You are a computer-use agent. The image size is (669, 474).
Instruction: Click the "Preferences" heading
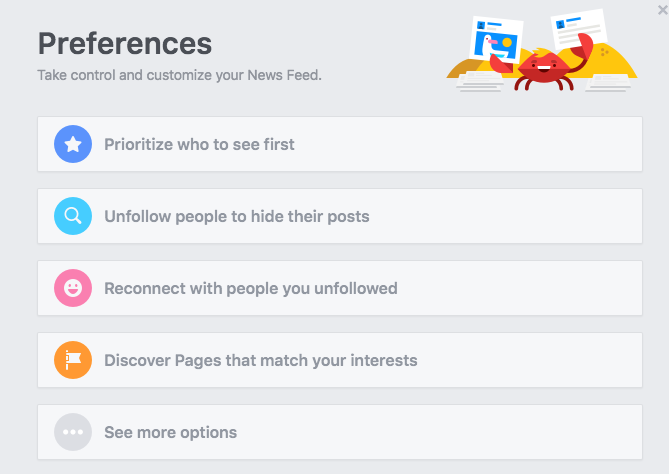tap(124, 43)
